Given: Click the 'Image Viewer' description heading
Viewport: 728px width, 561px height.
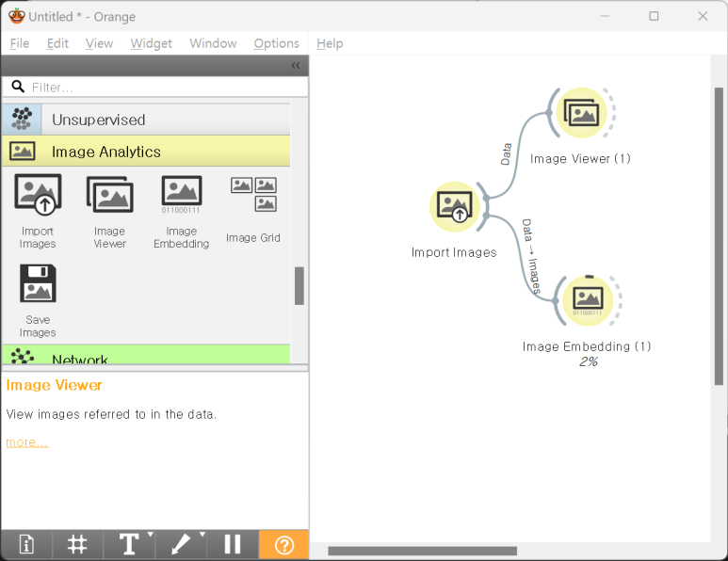Looking at the screenshot, I should [54, 385].
